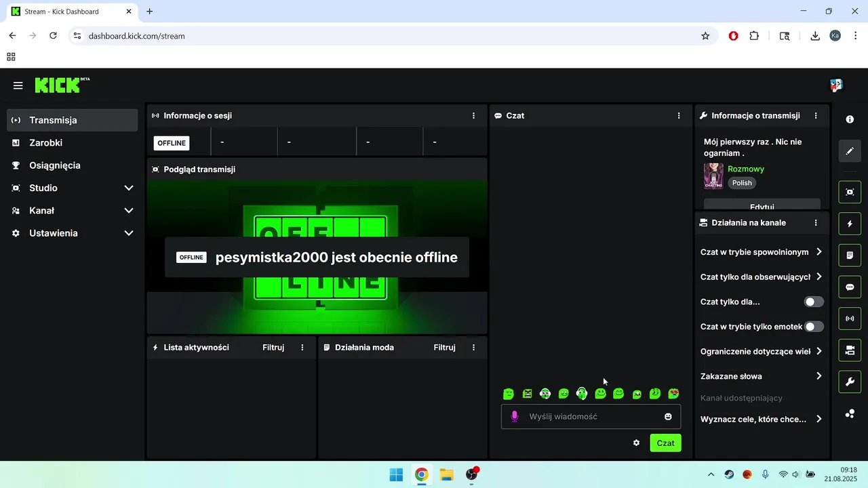The image size is (868, 488).
Task: Open the Windows Start menu
Action: tap(396, 474)
